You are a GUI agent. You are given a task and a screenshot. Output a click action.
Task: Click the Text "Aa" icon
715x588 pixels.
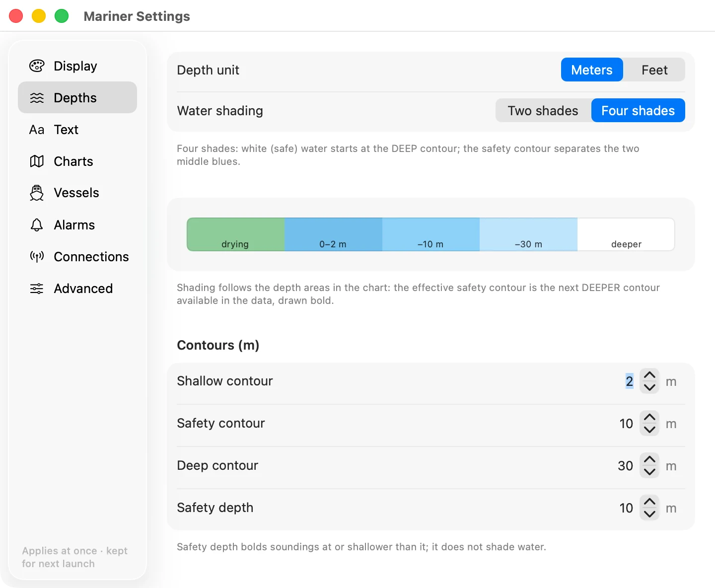click(37, 130)
